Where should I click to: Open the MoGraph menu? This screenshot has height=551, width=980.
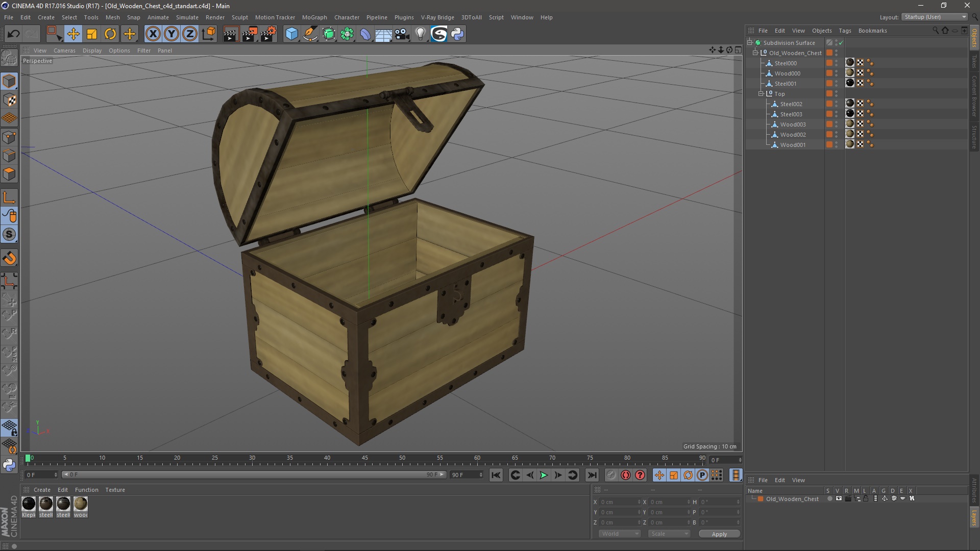point(314,17)
